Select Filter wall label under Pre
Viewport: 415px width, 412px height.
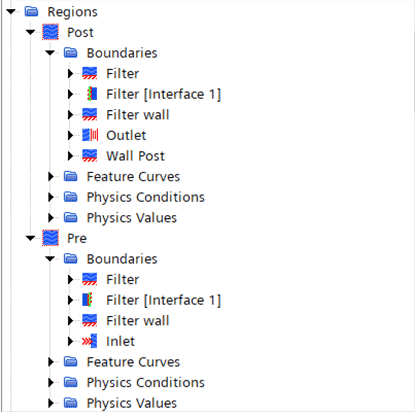[138, 321]
